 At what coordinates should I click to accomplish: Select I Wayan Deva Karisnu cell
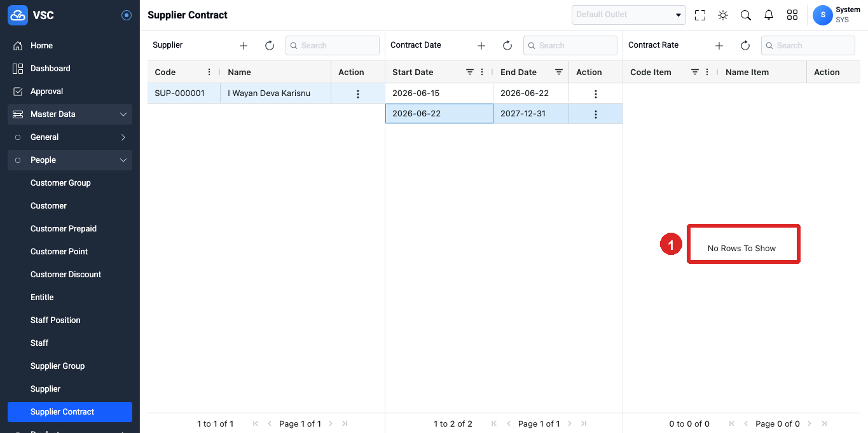(x=275, y=93)
